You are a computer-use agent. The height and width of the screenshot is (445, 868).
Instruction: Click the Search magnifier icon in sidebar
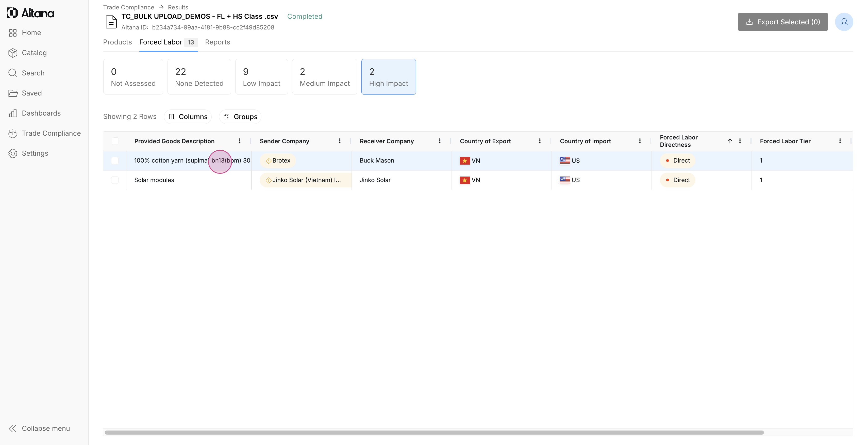(13, 73)
